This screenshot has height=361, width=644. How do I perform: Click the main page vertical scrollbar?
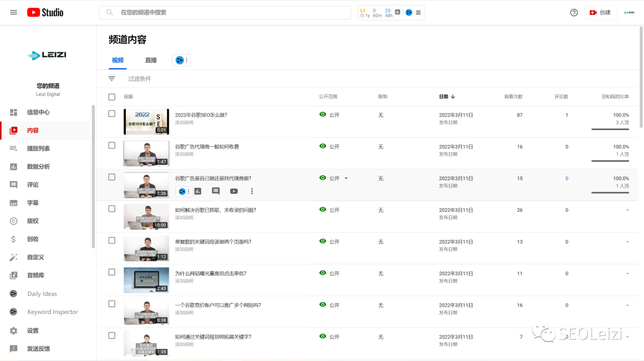[641, 78]
